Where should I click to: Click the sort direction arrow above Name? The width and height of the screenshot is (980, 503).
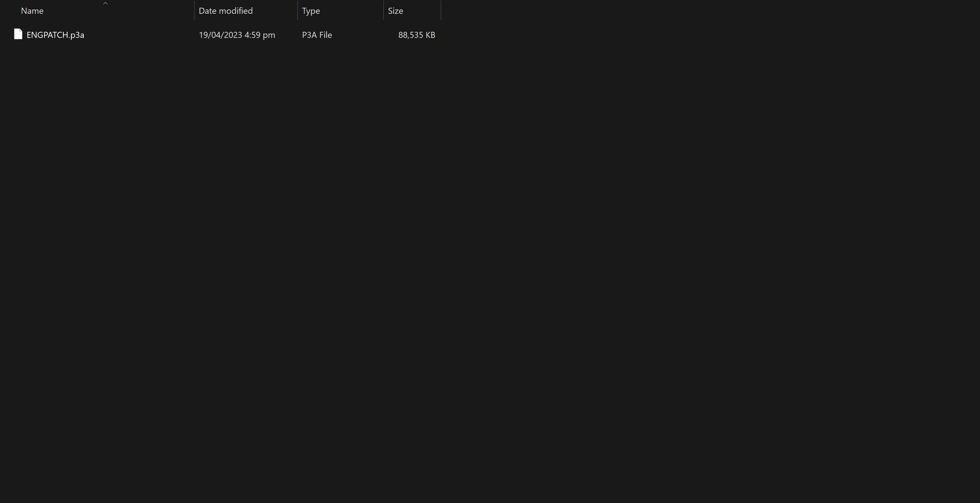105,3
